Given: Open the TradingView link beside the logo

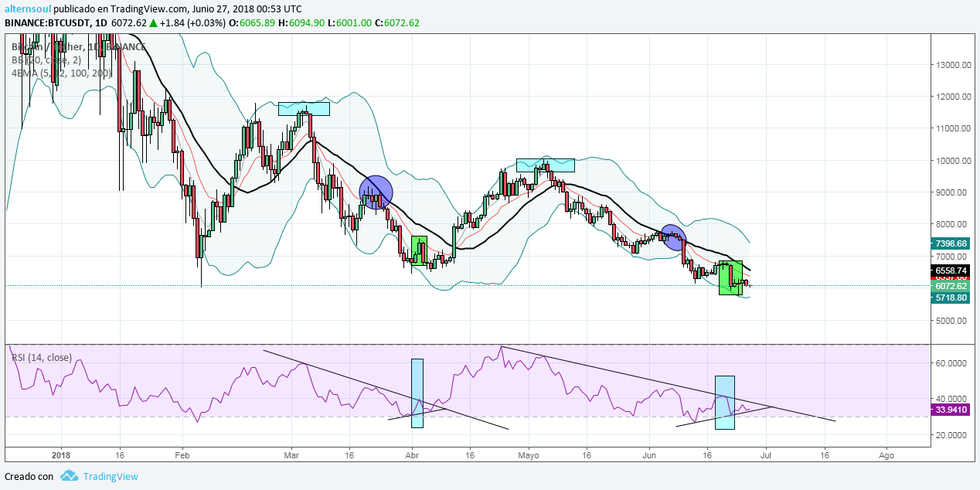Looking at the screenshot, I should click(x=111, y=477).
